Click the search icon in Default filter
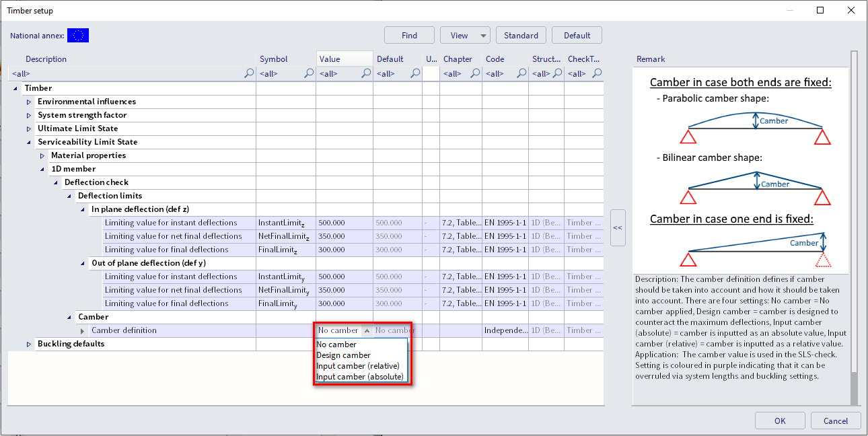The image size is (868, 436). pyautogui.click(x=415, y=73)
